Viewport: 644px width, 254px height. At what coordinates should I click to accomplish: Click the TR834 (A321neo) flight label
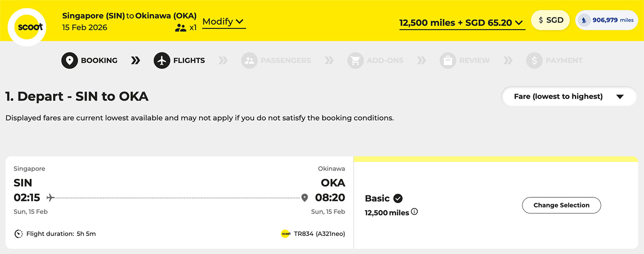319,234
